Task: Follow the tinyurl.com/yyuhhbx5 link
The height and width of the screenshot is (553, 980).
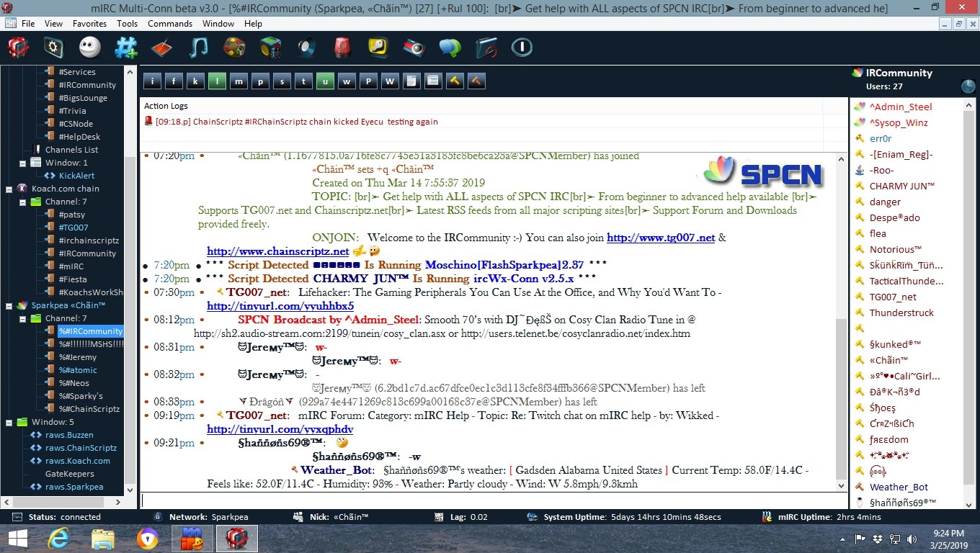Action: [x=280, y=306]
